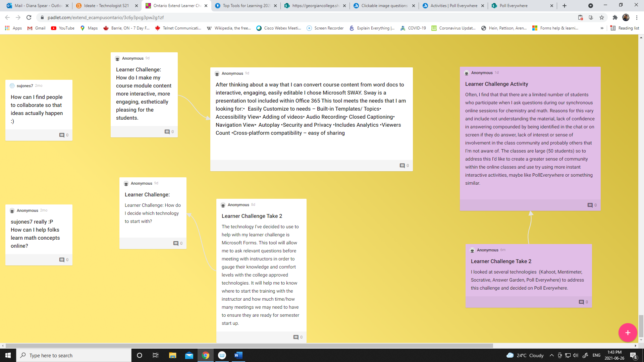644x362 pixels.
Task: Click the browser back arrow
Action: tap(7, 17)
